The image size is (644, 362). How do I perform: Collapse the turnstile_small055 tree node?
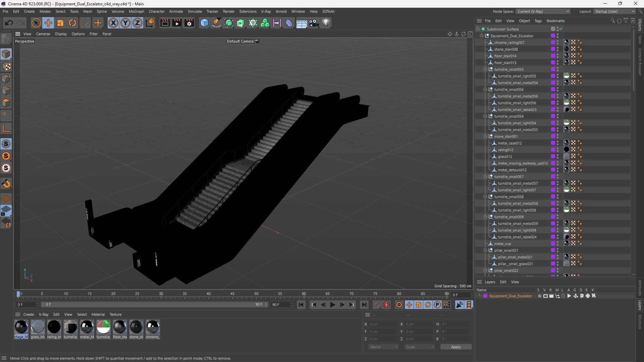(485, 69)
